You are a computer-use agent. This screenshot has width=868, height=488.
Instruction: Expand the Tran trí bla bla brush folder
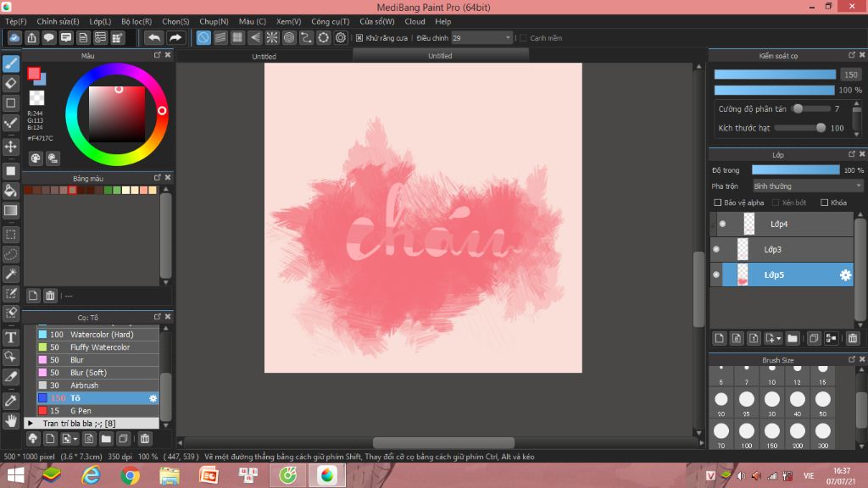31,424
